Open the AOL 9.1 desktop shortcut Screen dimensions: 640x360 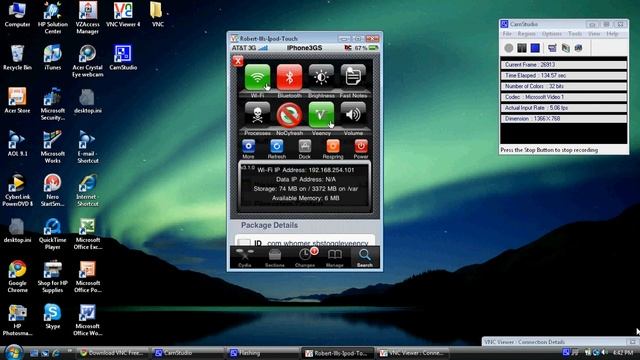17,144
